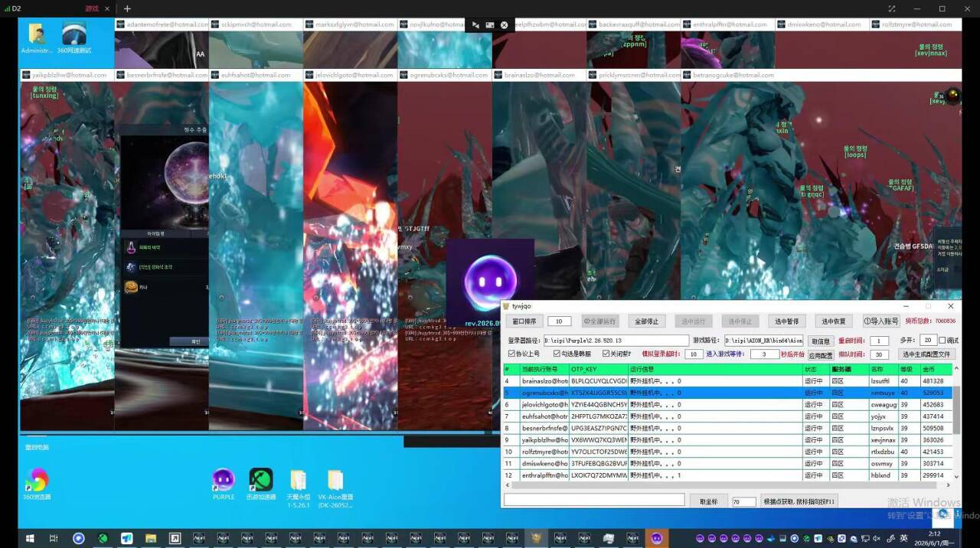980x548 pixels.
Task: Open the 360浏览器 desktop shortcut
Action: click(x=37, y=484)
